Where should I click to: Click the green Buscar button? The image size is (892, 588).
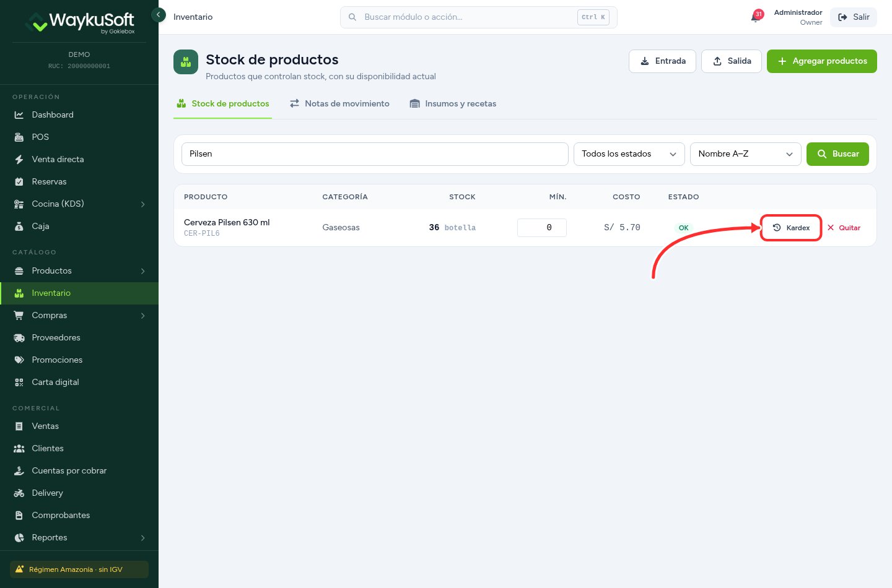(837, 154)
